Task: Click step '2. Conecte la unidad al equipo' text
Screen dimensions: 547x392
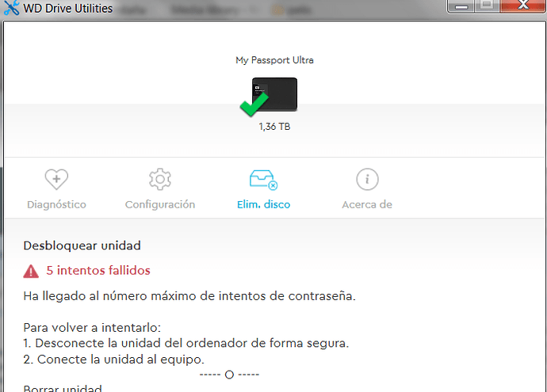Action: [113, 360]
